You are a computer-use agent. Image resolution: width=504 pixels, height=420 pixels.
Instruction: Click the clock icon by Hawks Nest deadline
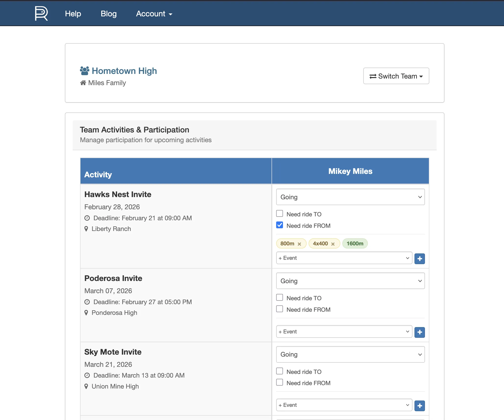(87, 218)
